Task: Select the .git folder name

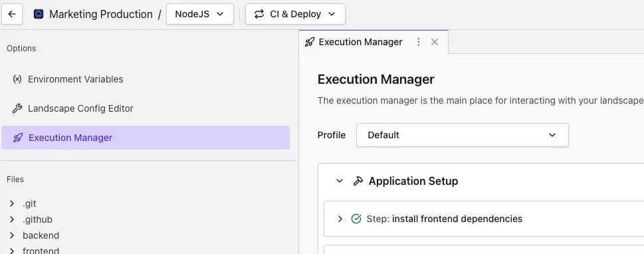Action: click(x=29, y=203)
